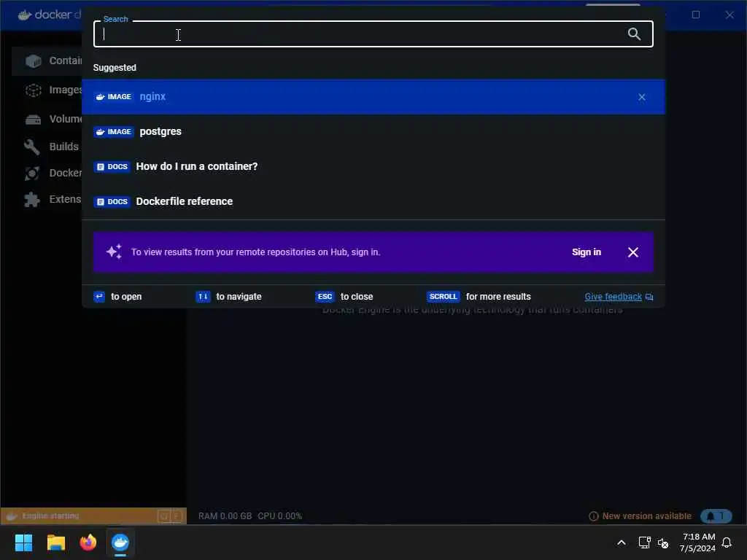The image size is (747, 560).
Task: Click the Images layers icon
Action: (x=34, y=90)
